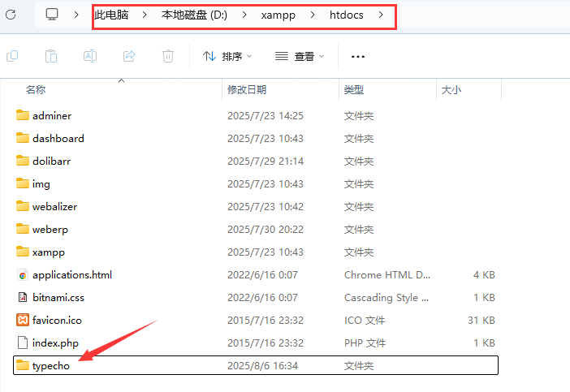
Task: Select the dolibarr folder name
Action: point(52,161)
